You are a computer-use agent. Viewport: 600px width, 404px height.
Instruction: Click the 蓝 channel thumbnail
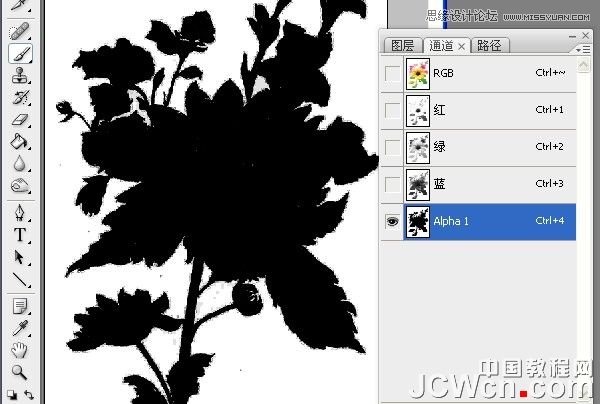click(417, 185)
